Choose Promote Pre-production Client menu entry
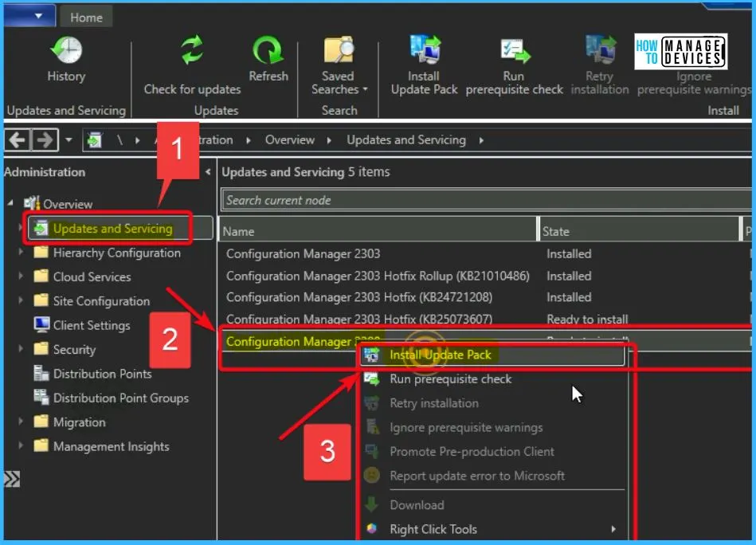 pos(492,452)
